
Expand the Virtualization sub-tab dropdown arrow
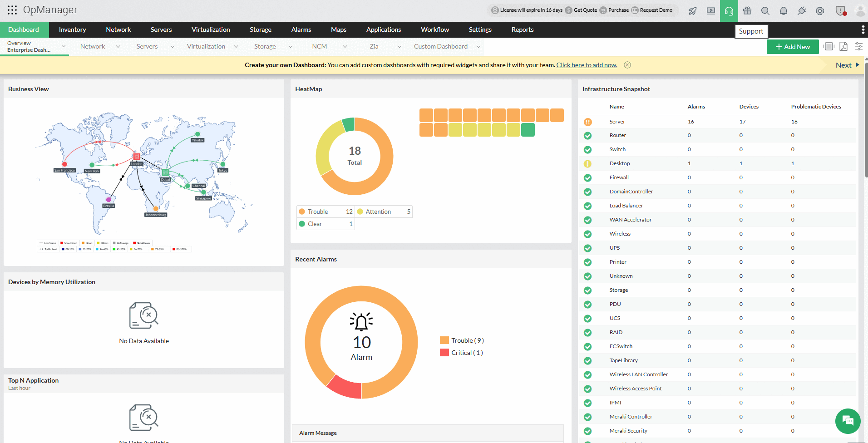tap(236, 46)
